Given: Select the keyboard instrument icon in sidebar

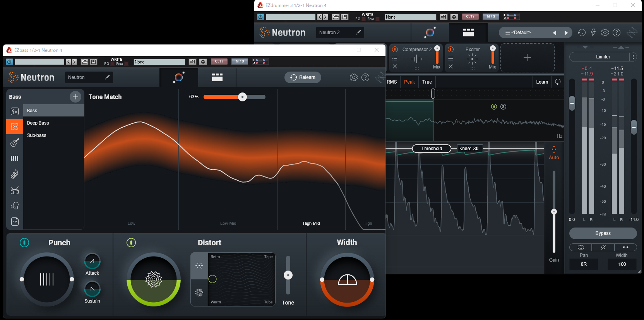Looking at the screenshot, I should click(x=15, y=158).
